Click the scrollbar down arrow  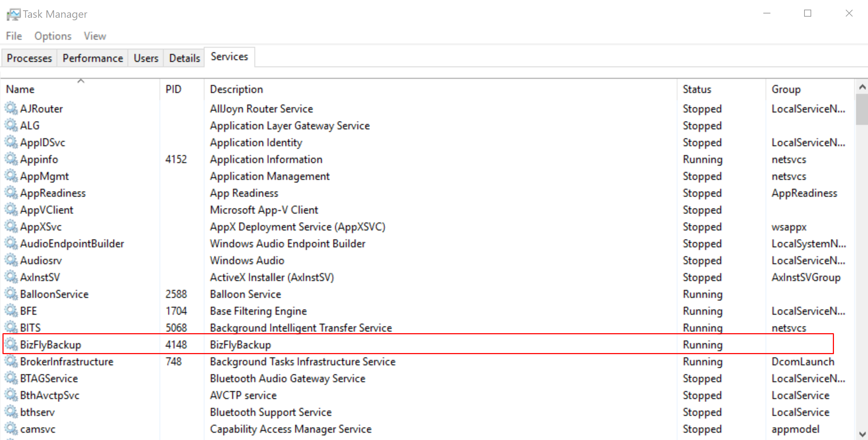(862, 434)
